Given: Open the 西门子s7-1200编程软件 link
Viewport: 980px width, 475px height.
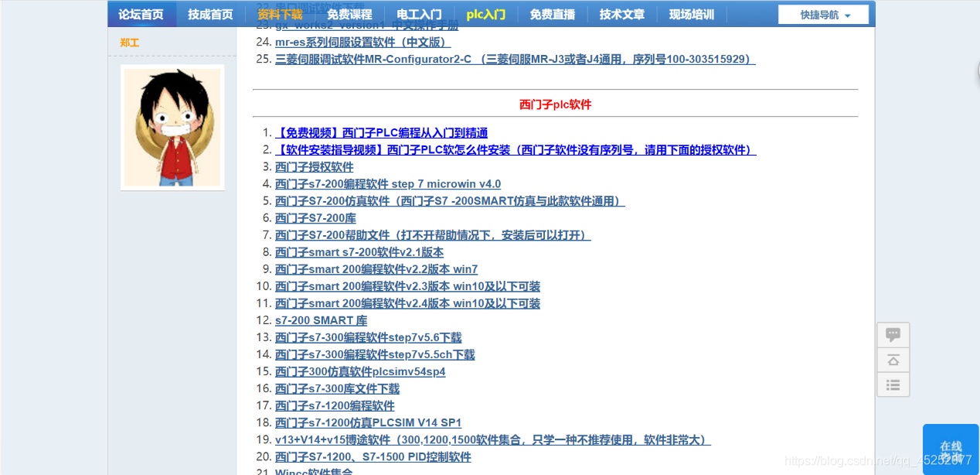Looking at the screenshot, I should pos(335,405).
